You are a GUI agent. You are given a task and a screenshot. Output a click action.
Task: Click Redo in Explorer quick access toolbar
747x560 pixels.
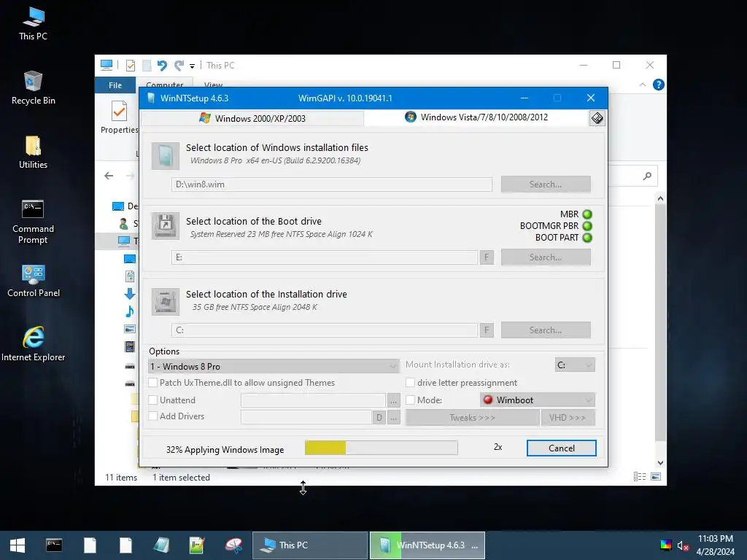coord(179,65)
